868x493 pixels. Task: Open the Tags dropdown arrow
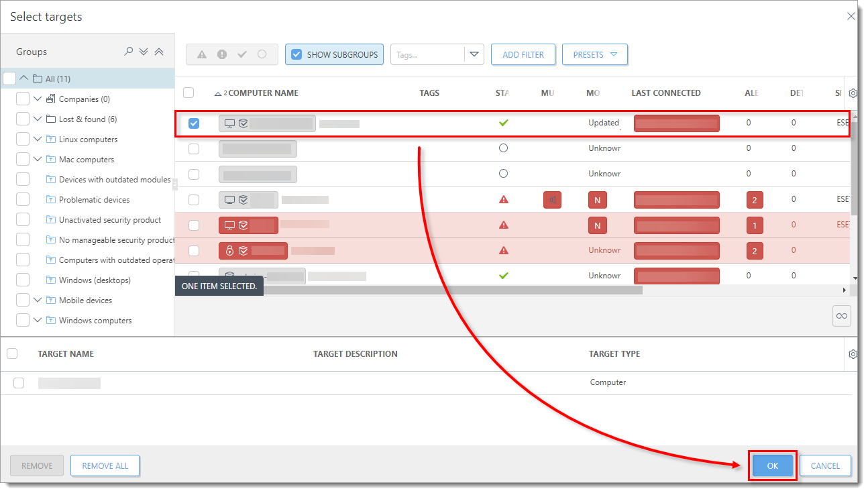point(474,55)
